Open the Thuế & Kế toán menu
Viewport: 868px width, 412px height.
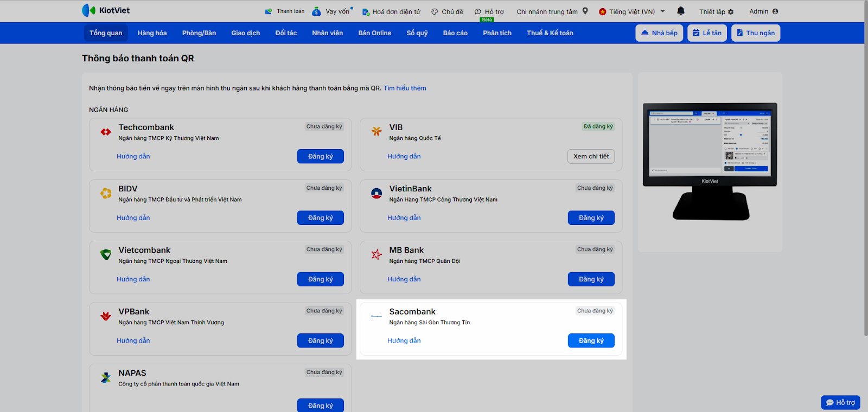pos(550,33)
